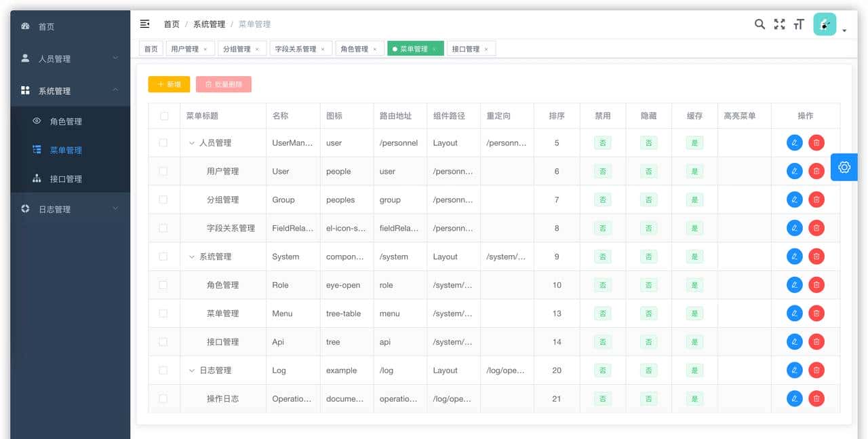
Task: Open 首页 via the breadcrumb link
Action: point(171,23)
